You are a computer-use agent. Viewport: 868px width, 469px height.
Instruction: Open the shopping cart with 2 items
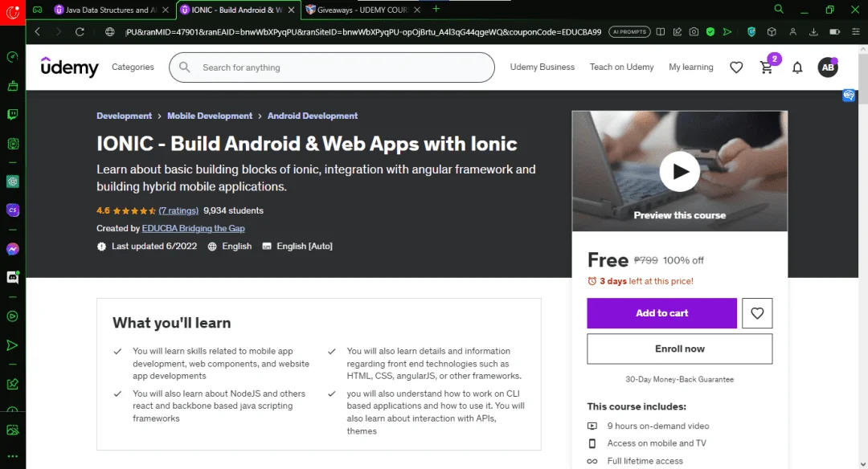point(767,67)
